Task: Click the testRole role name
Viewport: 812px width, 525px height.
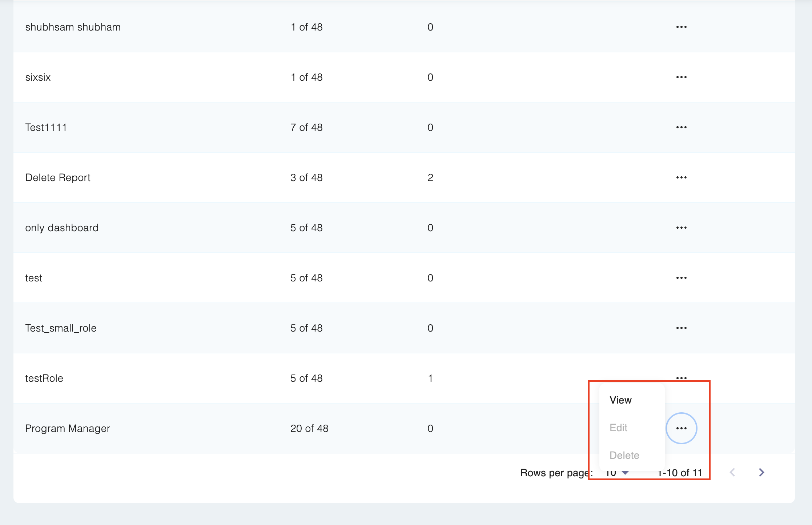Action: 44,378
